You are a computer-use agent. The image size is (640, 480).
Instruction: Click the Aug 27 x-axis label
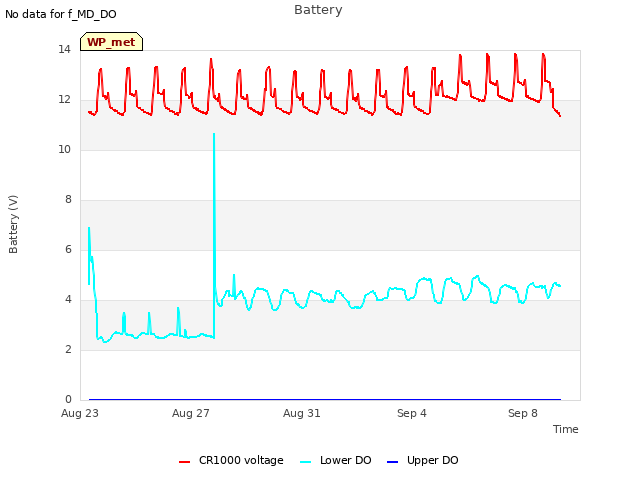pyautogui.click(x=191, y=413)
